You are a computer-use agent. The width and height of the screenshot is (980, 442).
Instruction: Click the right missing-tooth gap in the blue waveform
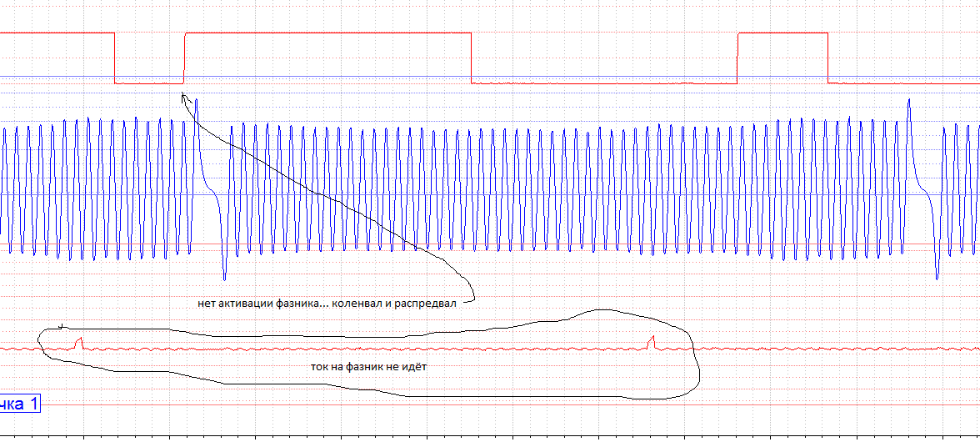[922, 188]
